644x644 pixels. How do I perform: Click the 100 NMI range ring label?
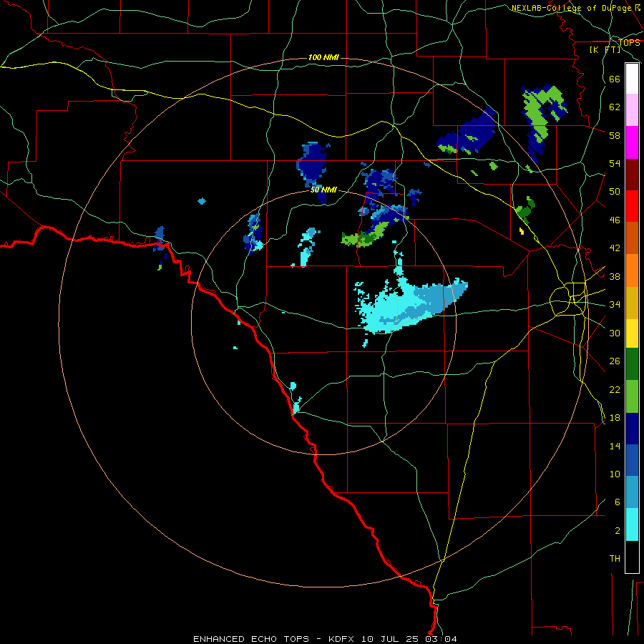pyautogui.click(x=323, y=57)
